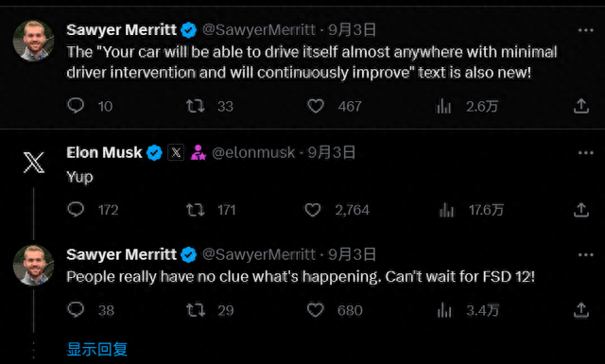
Task: Click the X affiliation badge next to Elon Musk
Action: click(x=176, y=152)
